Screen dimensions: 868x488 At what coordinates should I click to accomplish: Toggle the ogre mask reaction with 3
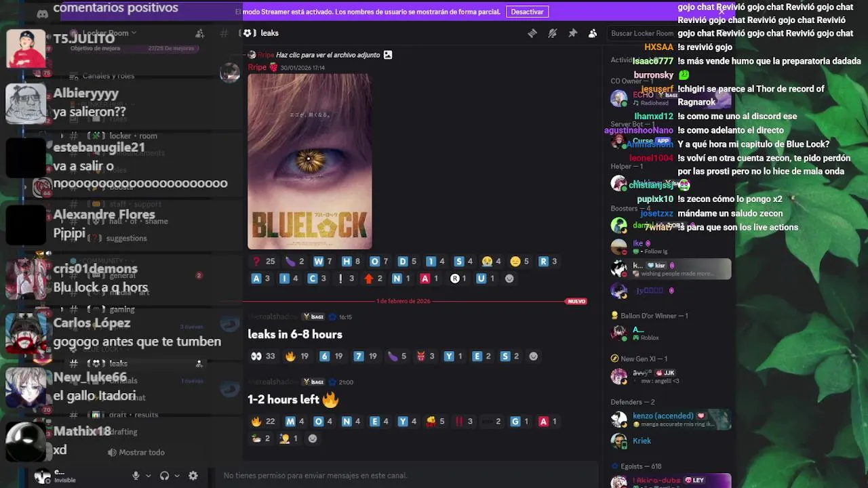425,357
